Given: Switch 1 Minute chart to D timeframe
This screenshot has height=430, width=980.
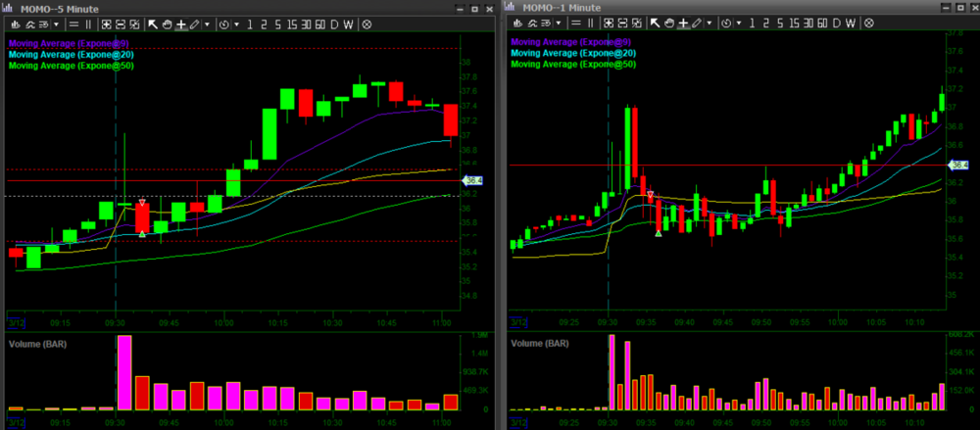Looking at the screenshot, I should tap(839, 24).
